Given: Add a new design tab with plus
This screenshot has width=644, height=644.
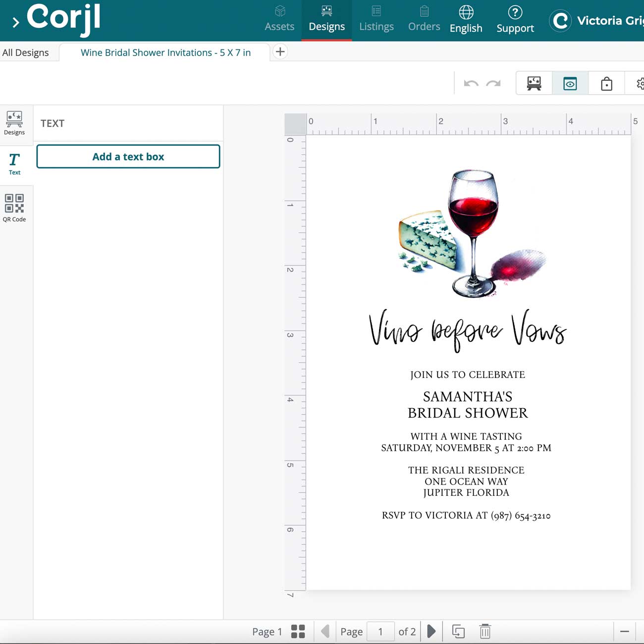Looking at the screenshot, I should 280,52.
